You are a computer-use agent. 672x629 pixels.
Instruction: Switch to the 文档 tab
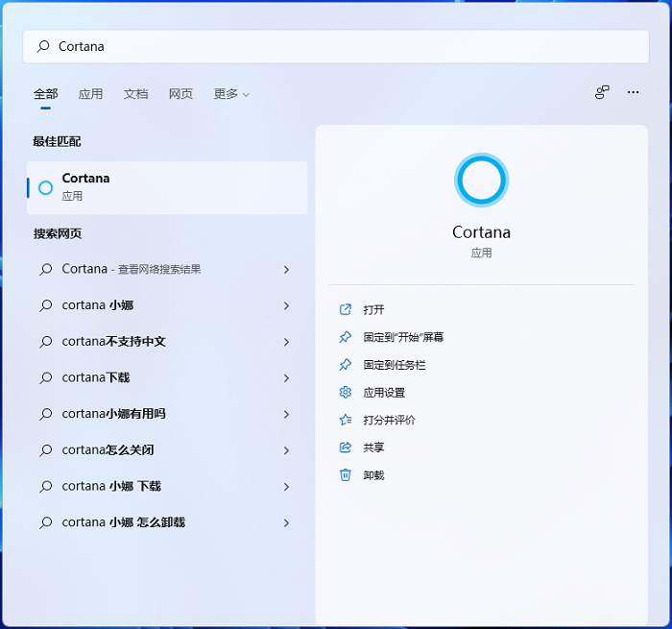pos(136,94)
